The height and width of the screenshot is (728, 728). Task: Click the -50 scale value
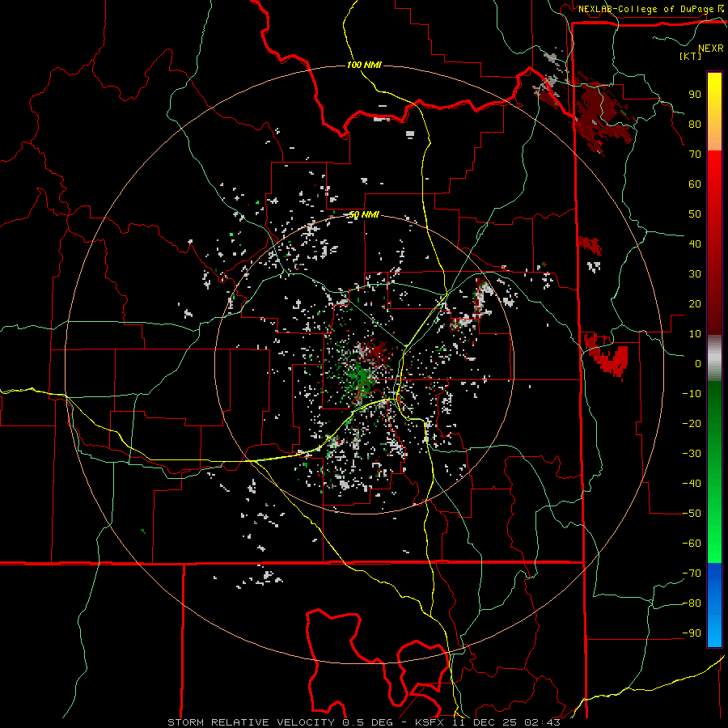pyautogui.click(x=692, y=514)
